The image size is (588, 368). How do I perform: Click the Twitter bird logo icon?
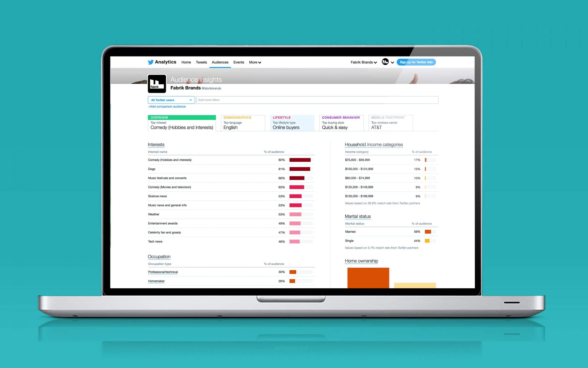150,62
